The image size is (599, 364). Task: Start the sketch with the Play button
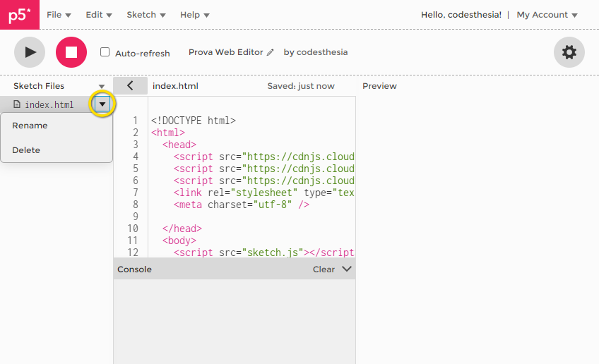(x=30, y=52)
